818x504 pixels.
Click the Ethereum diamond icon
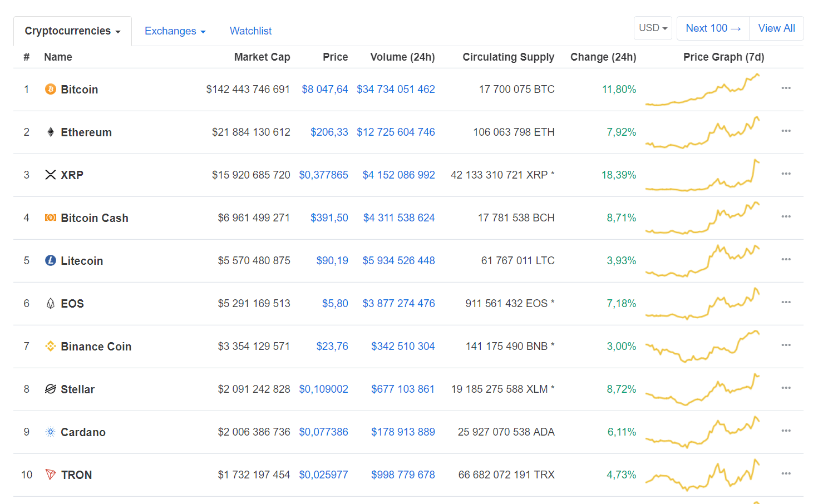pos(50,132)
